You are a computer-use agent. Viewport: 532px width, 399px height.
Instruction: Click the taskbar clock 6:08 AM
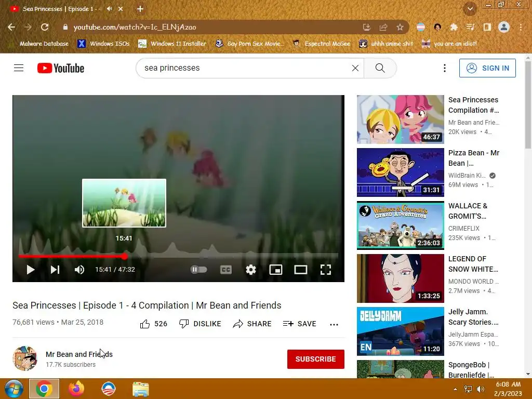pyautogui.click(x=508, y=384)
